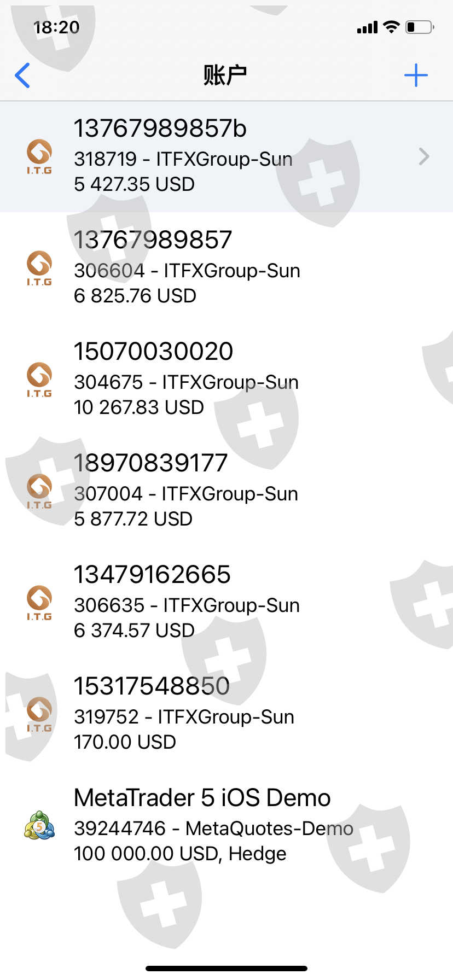Click ITG logo beside account 306635

pos(39,603)
